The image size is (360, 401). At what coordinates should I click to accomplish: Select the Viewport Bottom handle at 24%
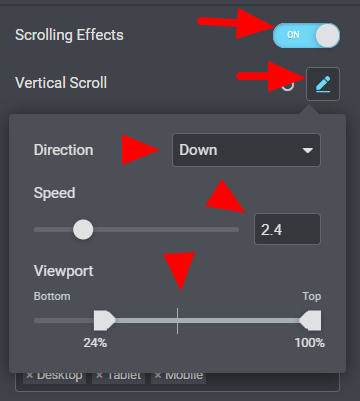tap(104, 320)
